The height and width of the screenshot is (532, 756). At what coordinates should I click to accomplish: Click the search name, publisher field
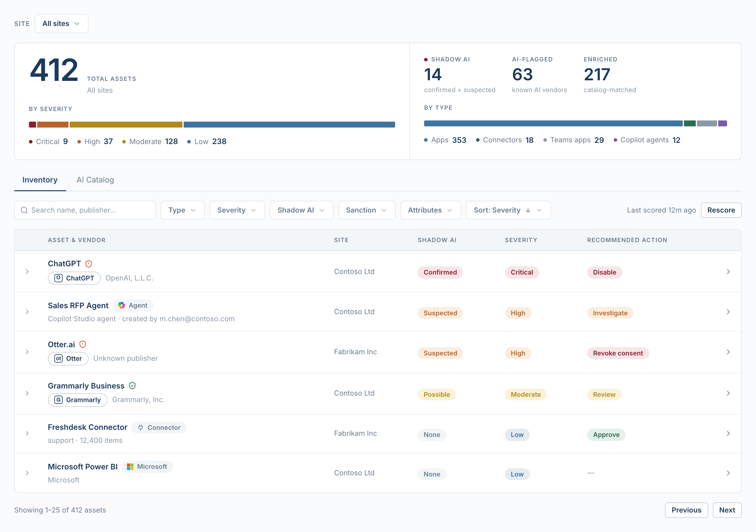coord(85,210)
